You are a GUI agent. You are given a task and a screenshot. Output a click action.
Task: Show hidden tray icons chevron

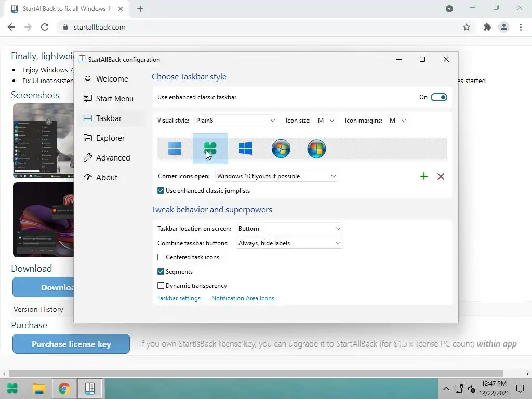446,389
